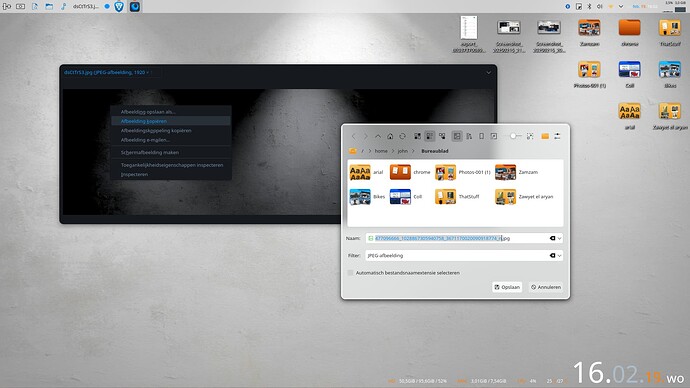Viewport: 690px width, 388px height.
Task: Create a new folder with the orange icon
Action: click(x=545, y=136)
